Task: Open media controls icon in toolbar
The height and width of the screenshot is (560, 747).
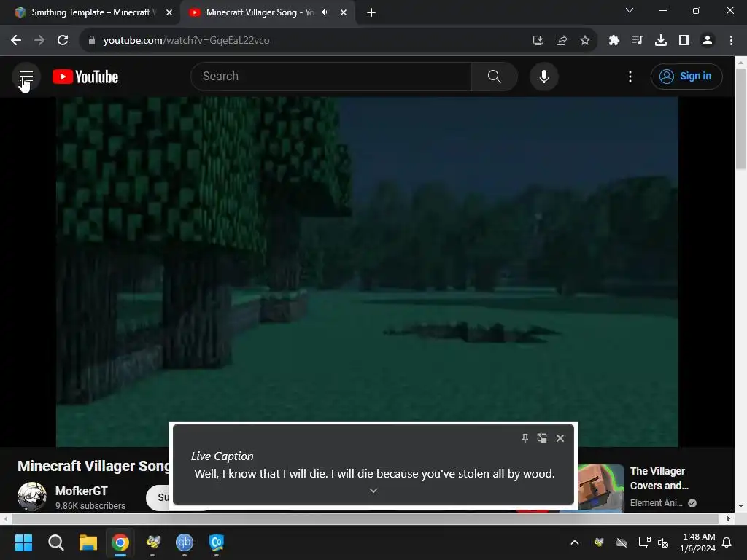Action: (x=637, y=41)
